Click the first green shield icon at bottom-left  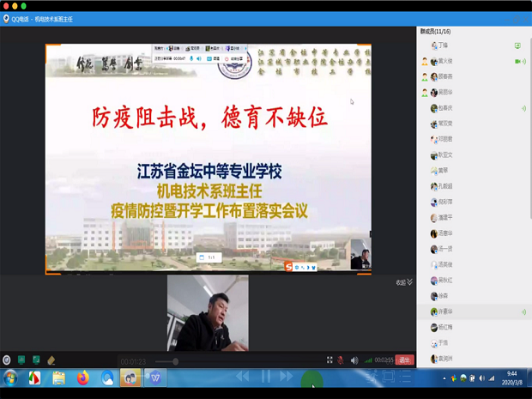point(21,360)
